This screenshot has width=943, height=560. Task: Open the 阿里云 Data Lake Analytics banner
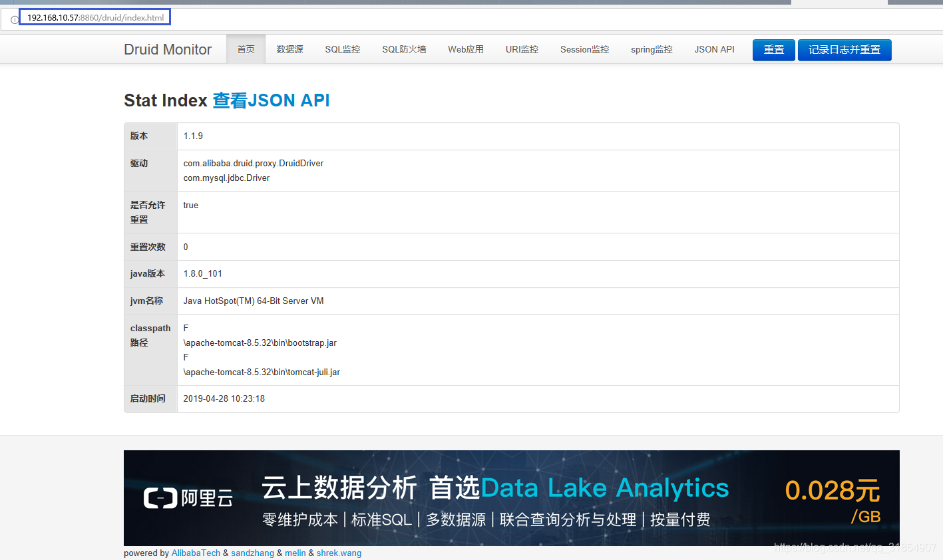(x=511, y=498)
